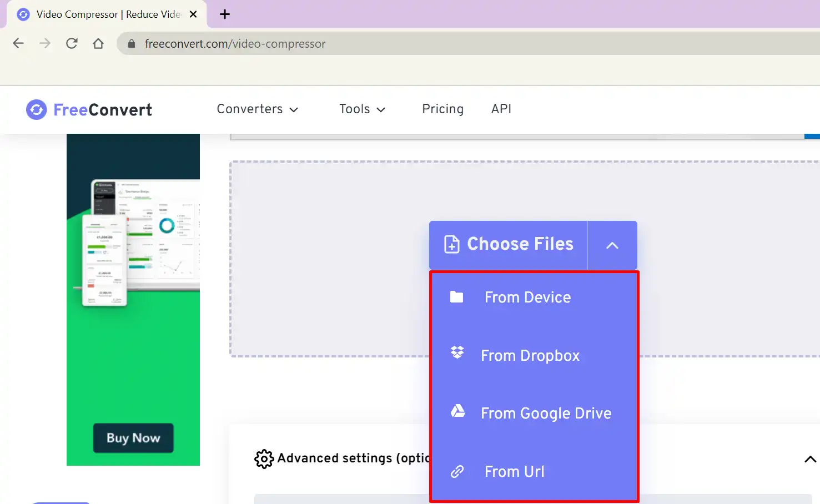Click the Choose Files button
The image size is (820, 504).
[508, 245]
